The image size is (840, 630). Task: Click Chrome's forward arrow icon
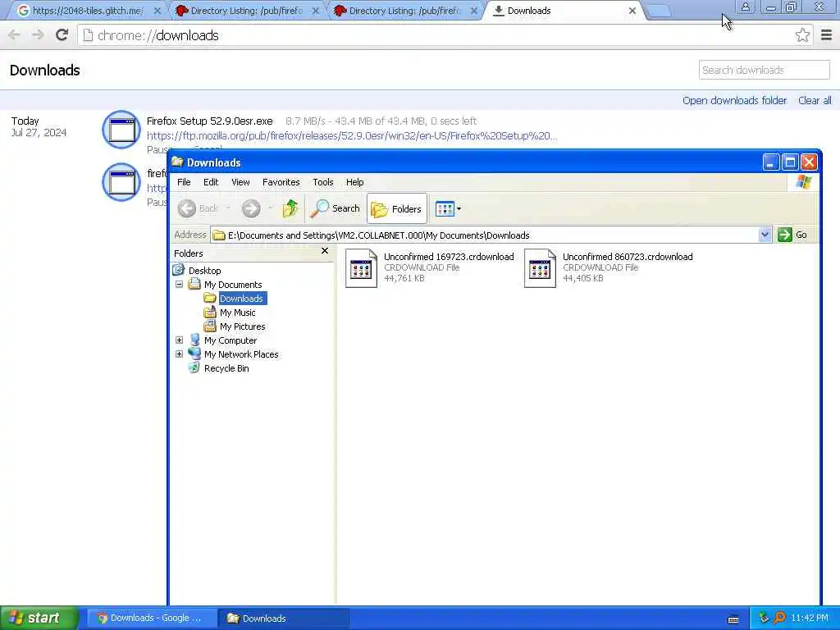click(x=38, y=35)
